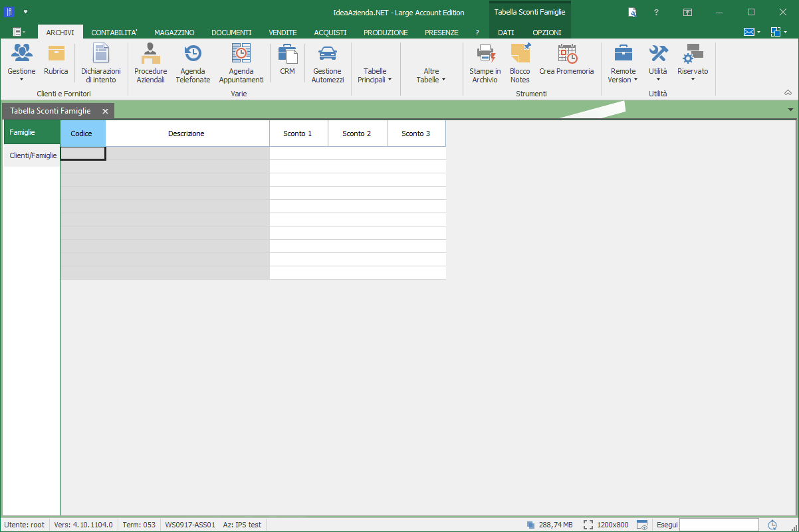Open Stampe in Archivio
This screenshot has height=532, width=799.
click(485, 53)
